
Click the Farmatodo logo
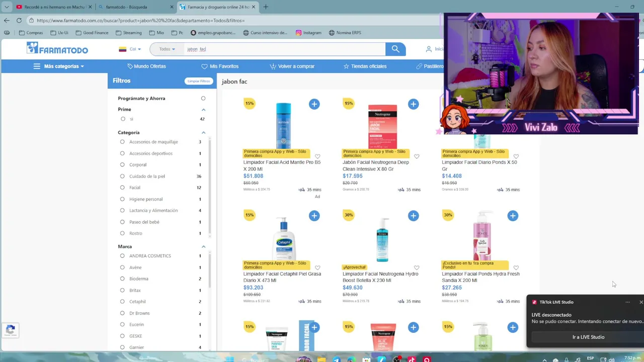pyautogui.click(x=57, y=48)
